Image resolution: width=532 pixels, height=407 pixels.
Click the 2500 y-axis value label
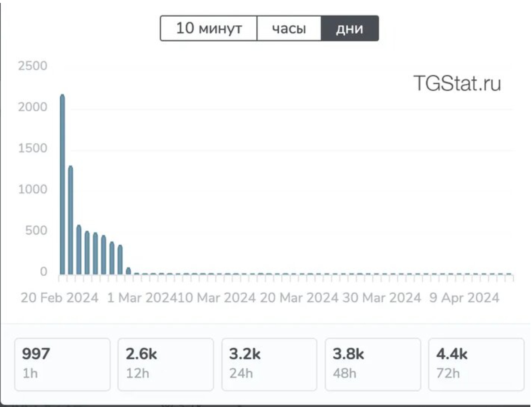(32, 66)
